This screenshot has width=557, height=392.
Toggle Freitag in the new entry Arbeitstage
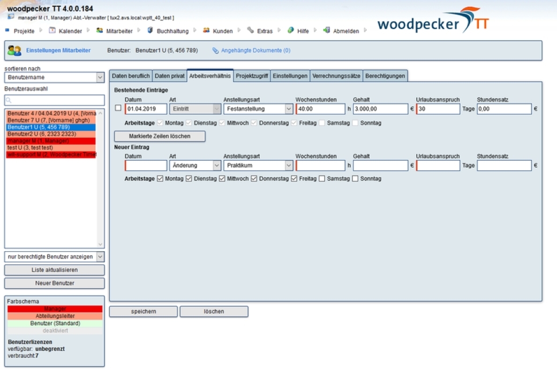[x=294, y=179]
